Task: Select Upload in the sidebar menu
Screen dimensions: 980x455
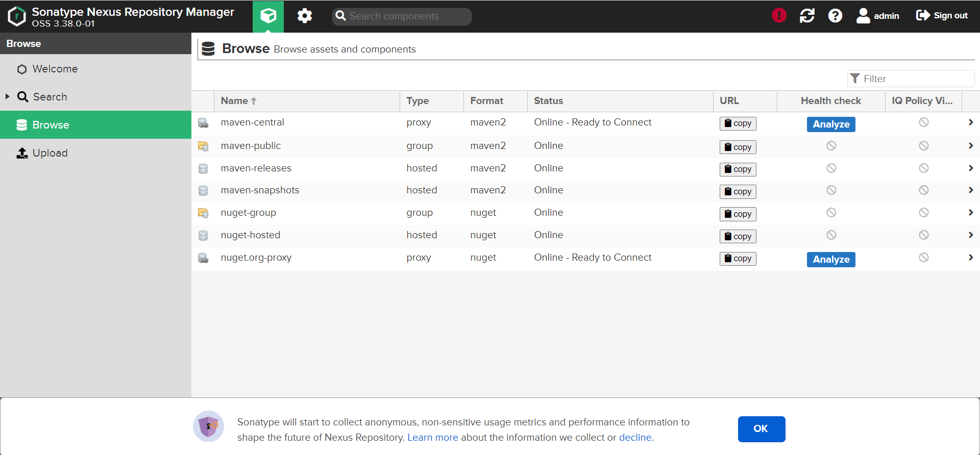Action: [50, 153]
